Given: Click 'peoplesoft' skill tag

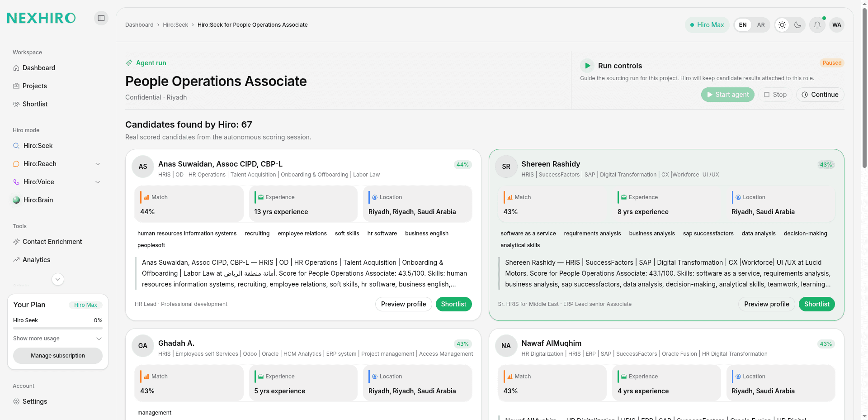Looking at the screenshot, I should tap(151, 245).
